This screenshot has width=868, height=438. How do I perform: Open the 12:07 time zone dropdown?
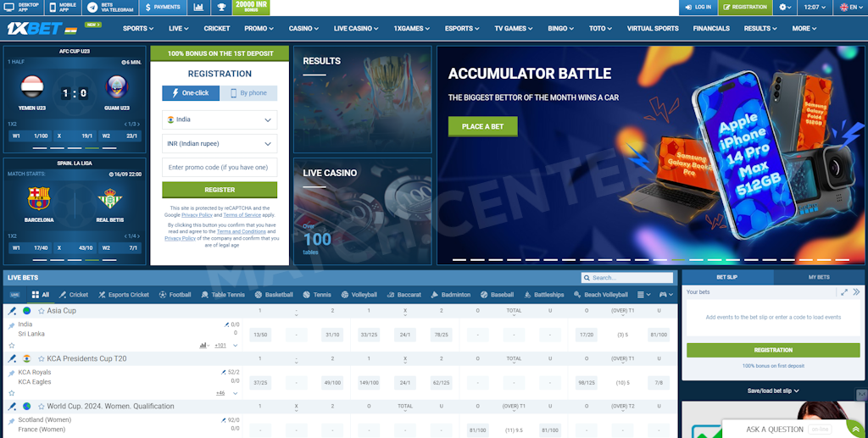[815, 7]
